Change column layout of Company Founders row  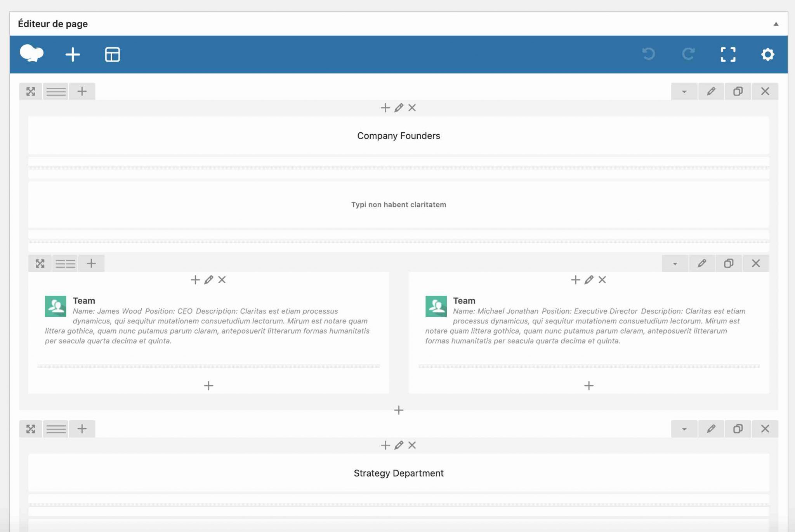coord(56,92)
